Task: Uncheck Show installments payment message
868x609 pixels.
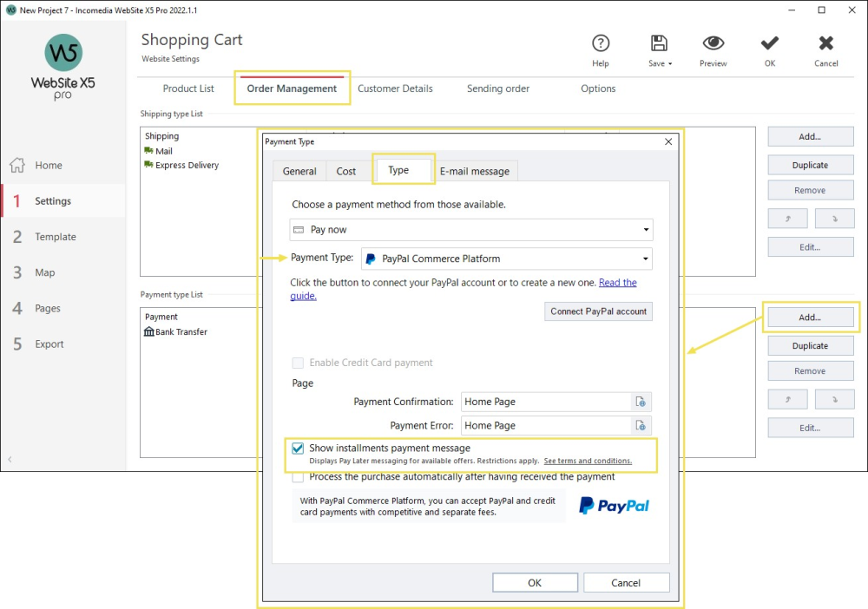Action: (x=299, y=449)
